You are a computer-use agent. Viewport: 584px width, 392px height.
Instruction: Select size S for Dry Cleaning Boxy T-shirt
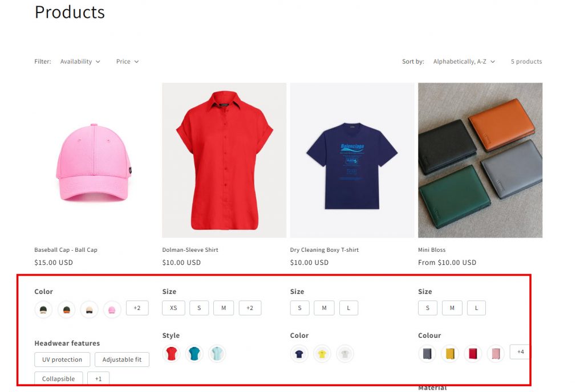tap(300, 308)
